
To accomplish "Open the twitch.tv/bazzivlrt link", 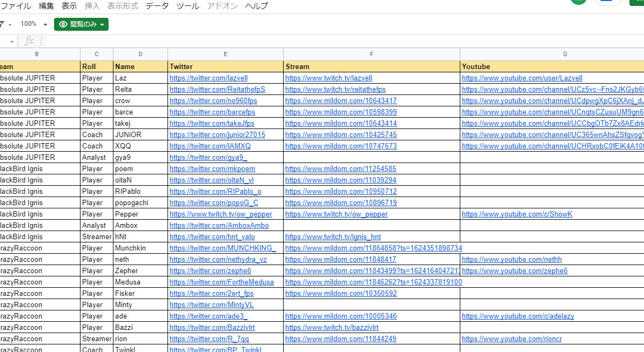I will coord(332,327).
